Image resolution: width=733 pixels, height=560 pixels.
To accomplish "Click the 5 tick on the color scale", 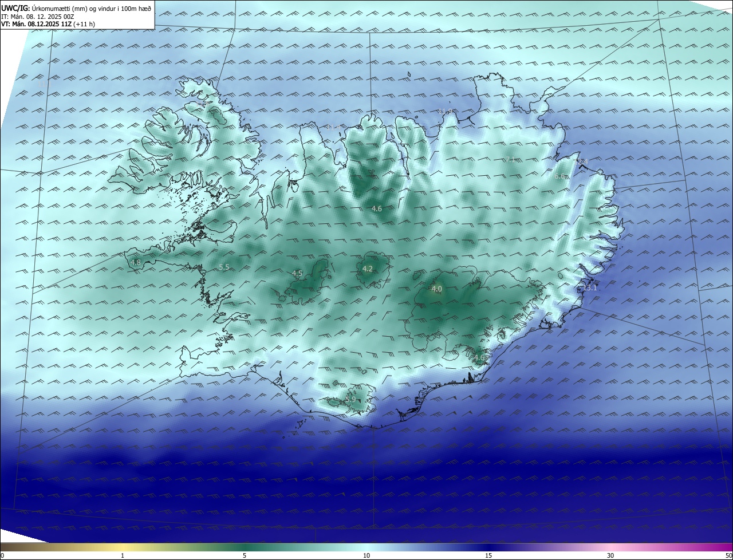I will click(245, 556).
